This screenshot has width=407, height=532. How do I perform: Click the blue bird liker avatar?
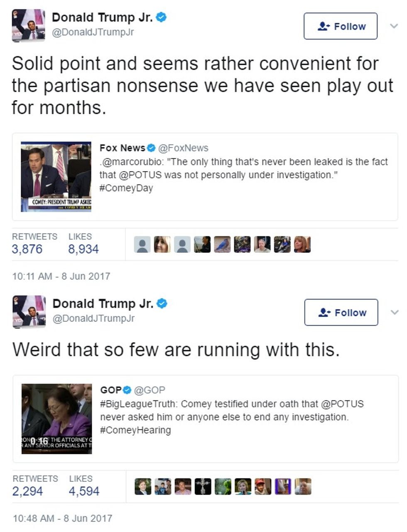point(222,245)
